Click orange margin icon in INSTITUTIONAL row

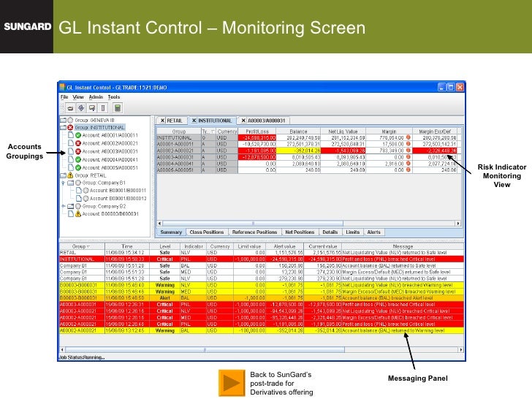point(408,137)
